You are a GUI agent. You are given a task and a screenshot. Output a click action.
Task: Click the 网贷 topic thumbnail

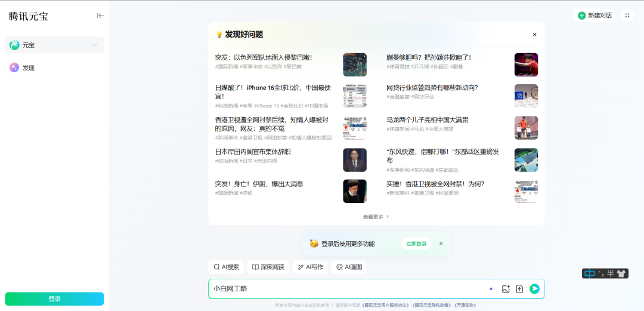[x=526, y=96]
